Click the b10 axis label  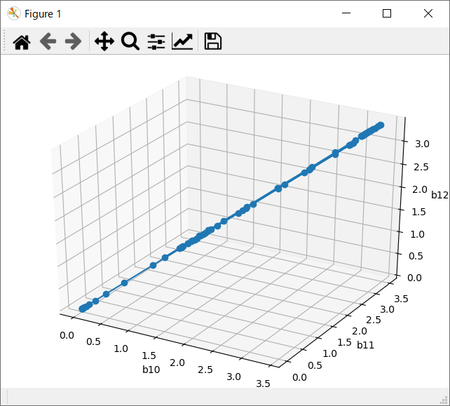(151, 369)
